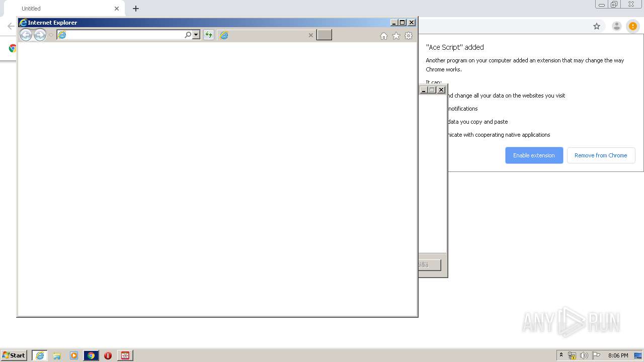Open a new Internet Explorer tab
The width and height of the screenshot is (644, 362).
(324, 35)
